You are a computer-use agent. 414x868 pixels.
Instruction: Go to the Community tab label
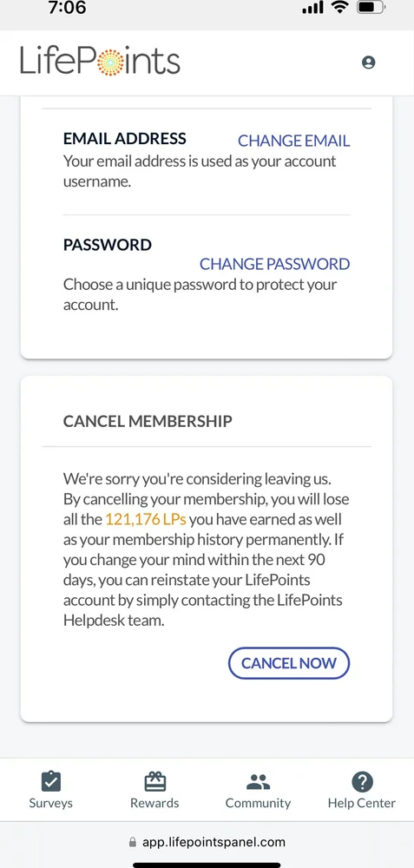(x=258, y=803)
